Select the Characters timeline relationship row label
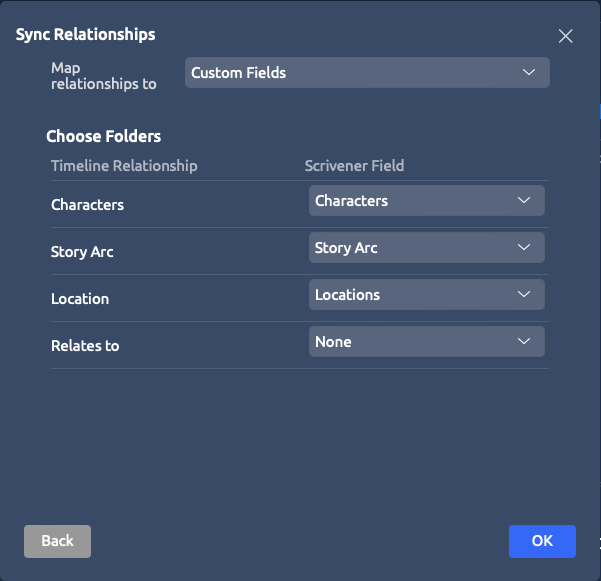The image size is (601, 581). [87, 205]
